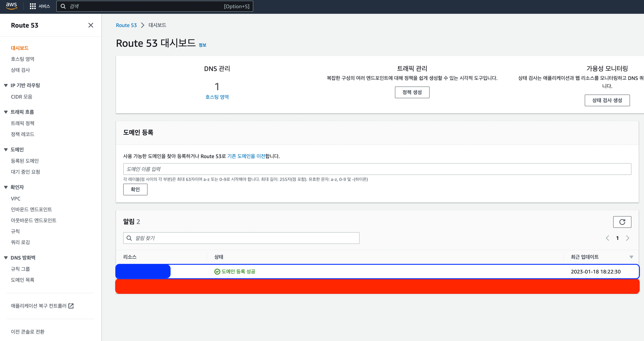Viewport: 644px width, 341px height.
Task: Collapse the DNS 방화벽 section
Action: click(x=6, y=258)
